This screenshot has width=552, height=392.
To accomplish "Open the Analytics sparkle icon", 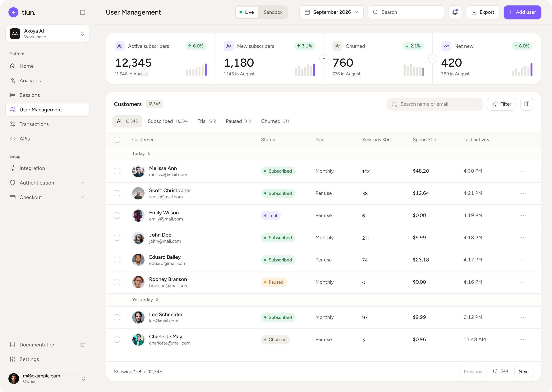I will [x=13, y=80].
